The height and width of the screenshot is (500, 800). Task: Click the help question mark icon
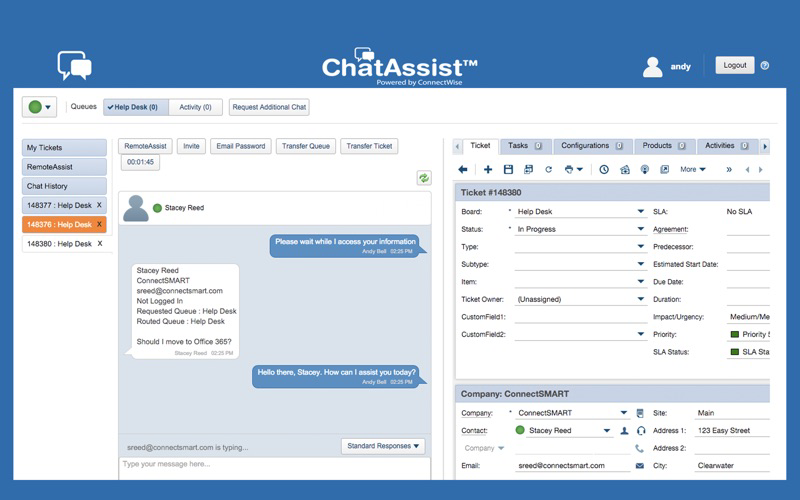pos(764,65)
